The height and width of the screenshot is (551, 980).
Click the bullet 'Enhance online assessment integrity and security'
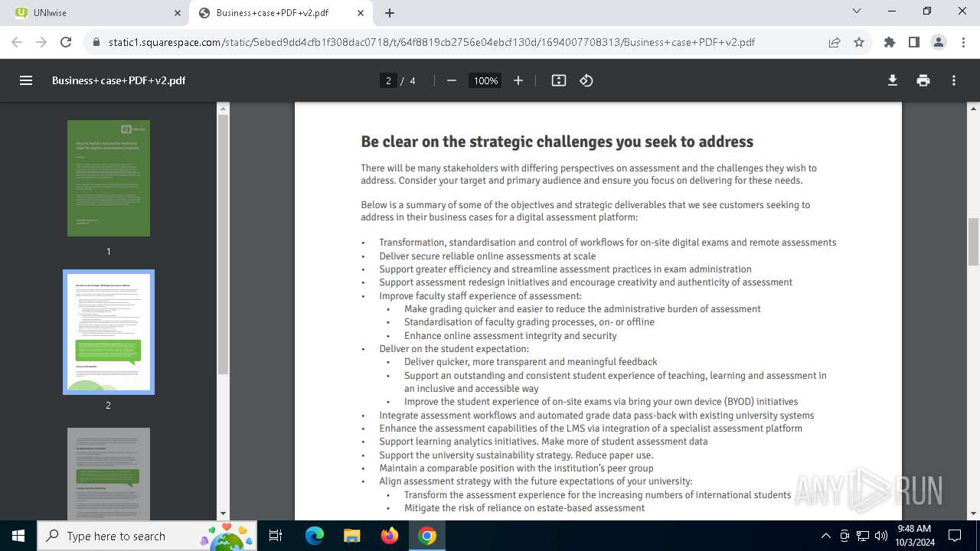510,335
